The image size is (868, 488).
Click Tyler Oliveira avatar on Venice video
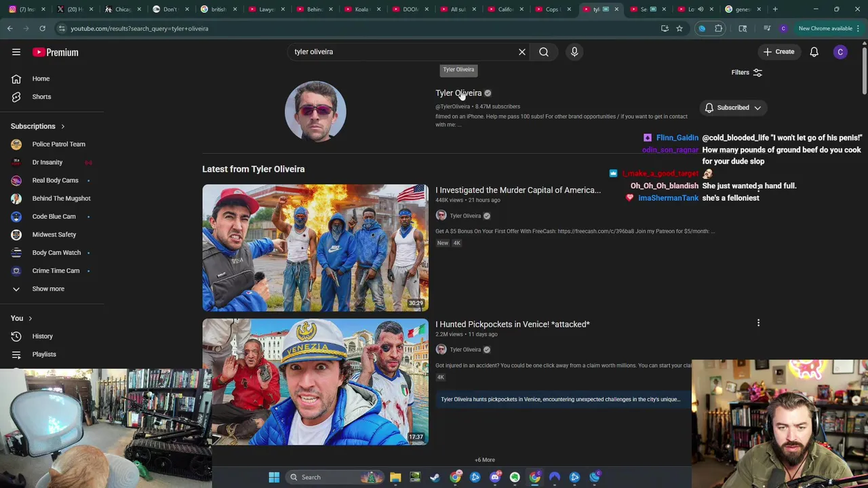click(441, 350)
